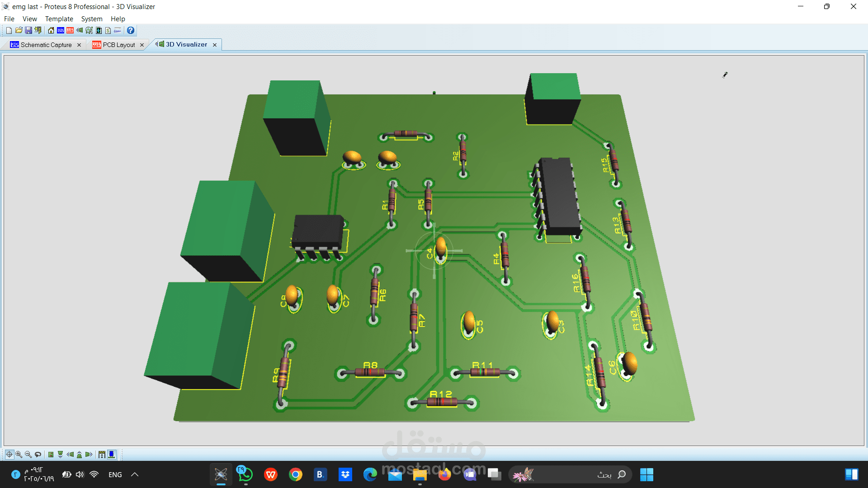Switch to left view of board
This screenshot has width=868, height=488.
tap(70, 455)
